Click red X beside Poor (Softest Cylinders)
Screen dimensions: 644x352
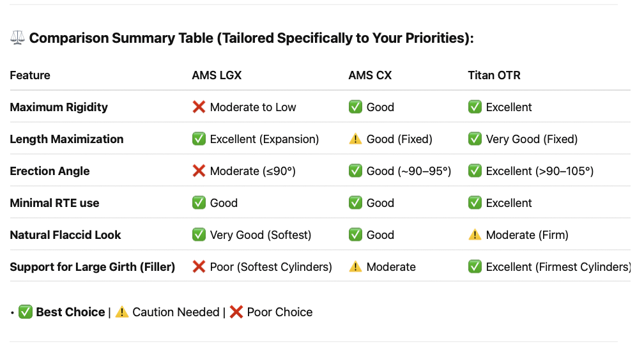click(x=199, y=267)
